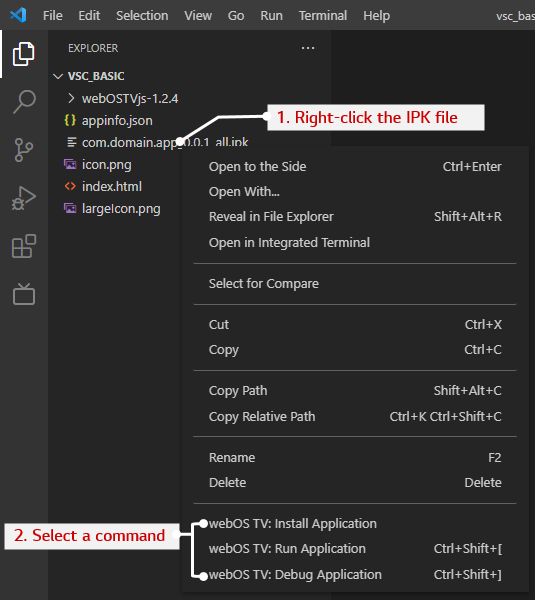The width and height of the screenshot is (535, 600).
Task: Click the IPK file's text-lines icon
Action: [72, 142]
